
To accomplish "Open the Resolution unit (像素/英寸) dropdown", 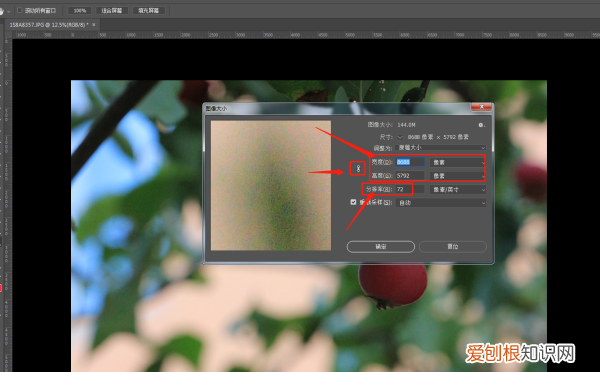I will tap(458, 189).
